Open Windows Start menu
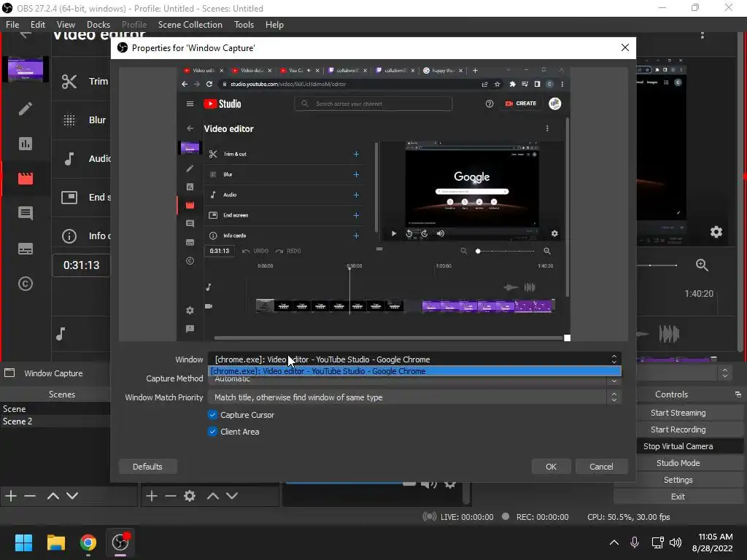Screen dimensions: 747x560 coord(23,542)
